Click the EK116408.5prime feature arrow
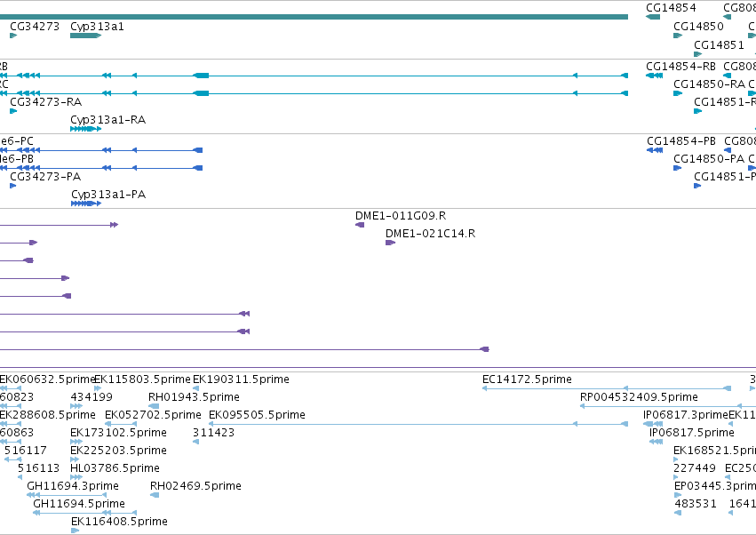Viewport: 756px width, 535px height. point(75,531)
